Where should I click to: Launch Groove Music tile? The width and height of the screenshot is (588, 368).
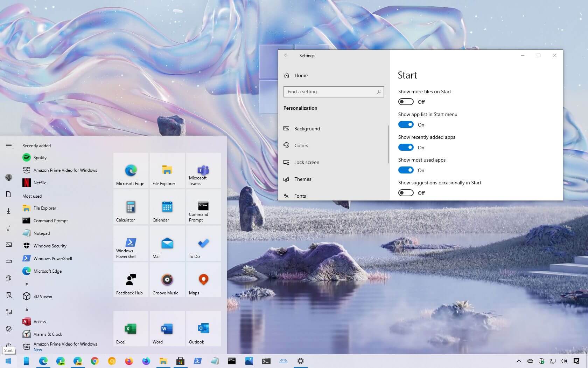click(167, 280)
